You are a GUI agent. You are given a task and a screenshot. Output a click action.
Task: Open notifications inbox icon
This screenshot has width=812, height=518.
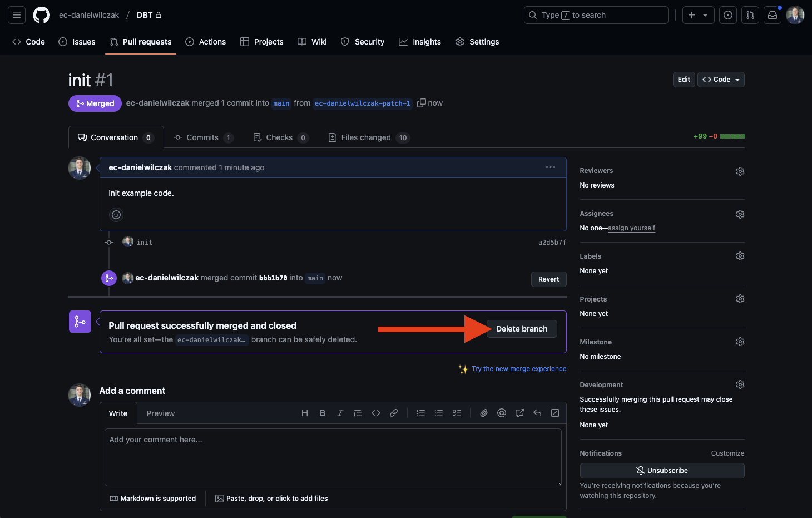pyautogui.click(x=773, y=15)
